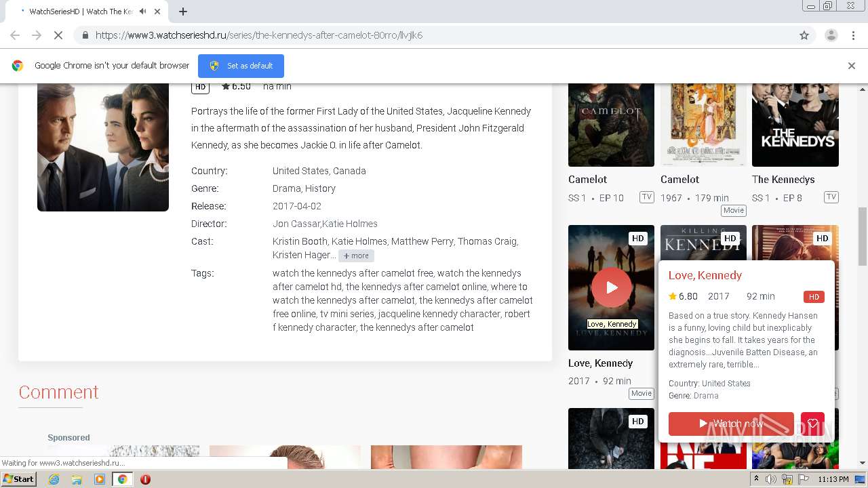The image size is (868, 488).
Task: Click the 6.50 star rating
Action: point(236,87)
